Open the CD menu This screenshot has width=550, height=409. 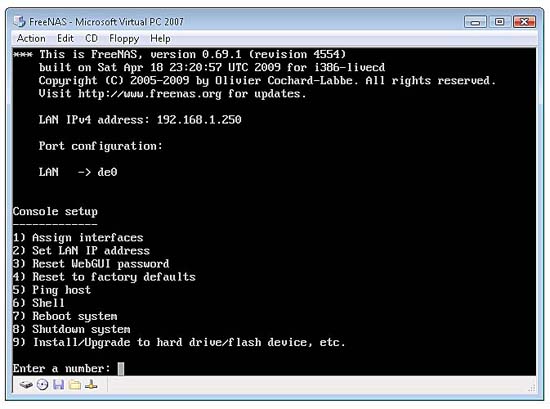click(x=92, y=38)
